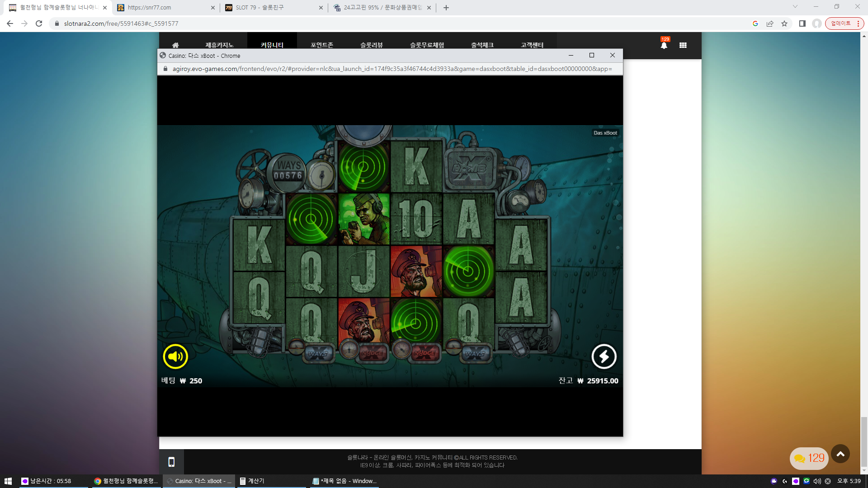Open the grid menu icon in site header
This screenshot has height=488, width=868.
click(683, 45)
